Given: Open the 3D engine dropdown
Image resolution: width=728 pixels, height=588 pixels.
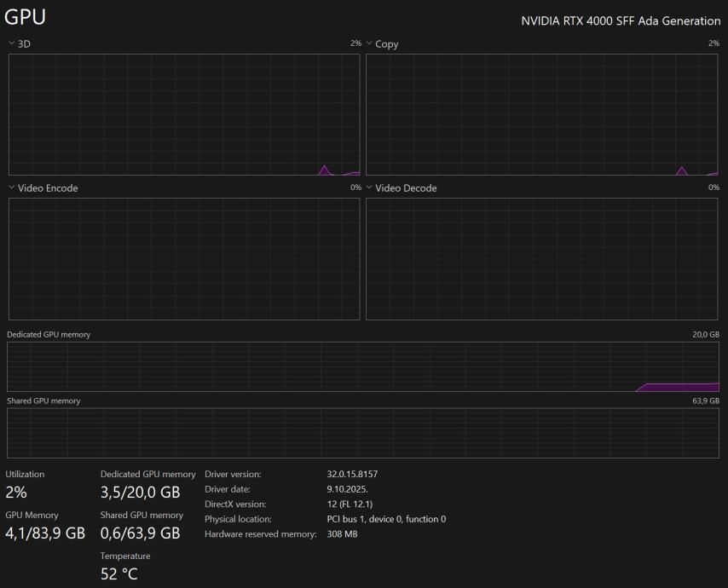Looking at the screenshot, I should pyautogui.click(x=20, y=43).
